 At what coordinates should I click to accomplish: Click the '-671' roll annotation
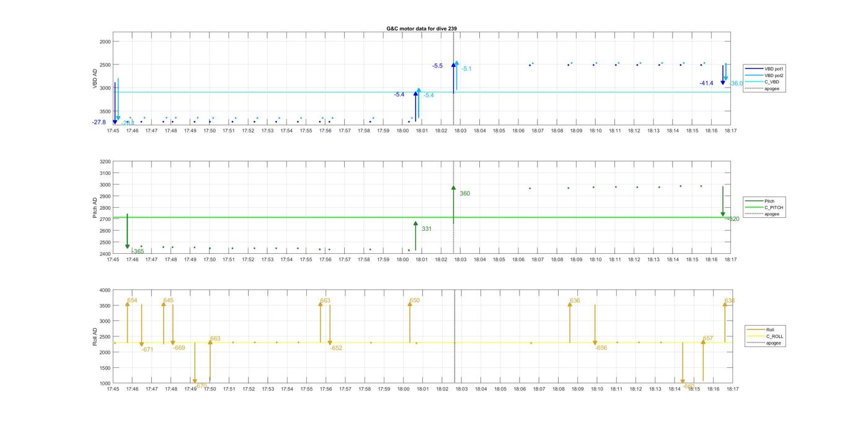[x=147, y=350]
